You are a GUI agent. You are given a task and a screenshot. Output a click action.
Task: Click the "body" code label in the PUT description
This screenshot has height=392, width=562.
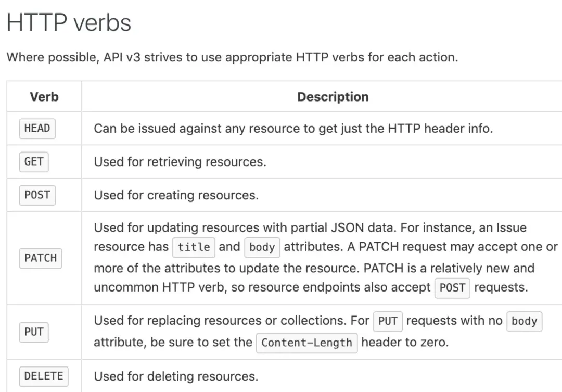[524, 321]
